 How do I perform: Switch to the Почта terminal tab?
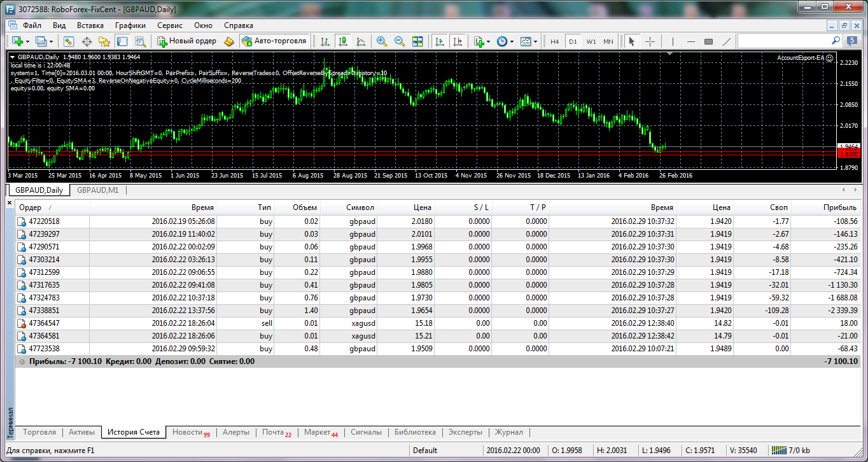[277, 433]
